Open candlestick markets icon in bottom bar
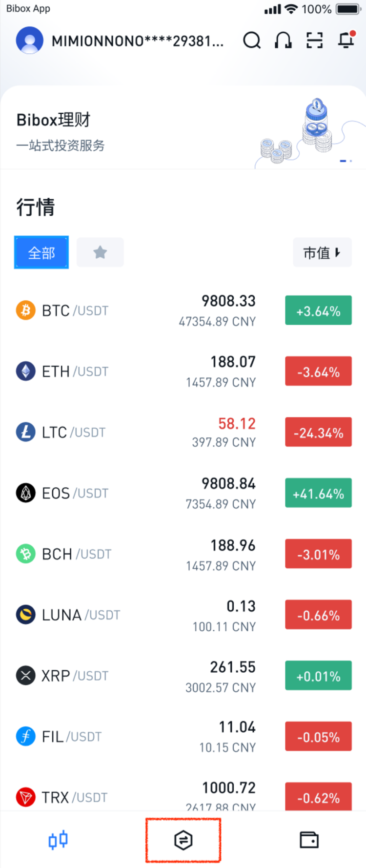 [x=58, y=840]
